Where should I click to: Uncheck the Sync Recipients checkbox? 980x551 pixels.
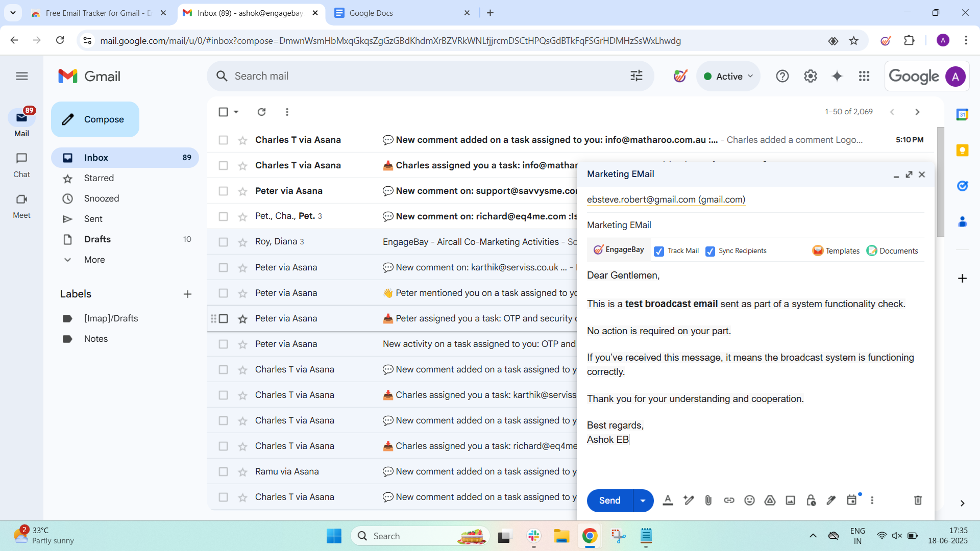(710, 251)
